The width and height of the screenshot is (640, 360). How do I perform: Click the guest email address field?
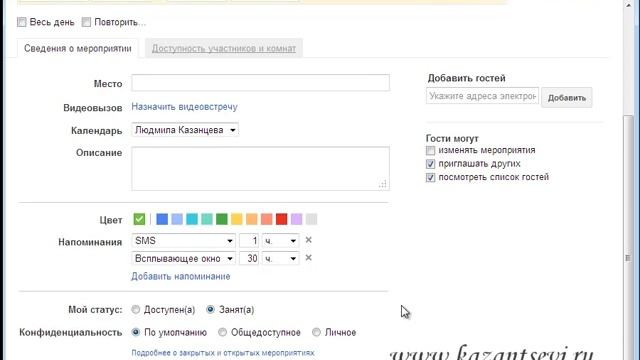tap(482, 96)
